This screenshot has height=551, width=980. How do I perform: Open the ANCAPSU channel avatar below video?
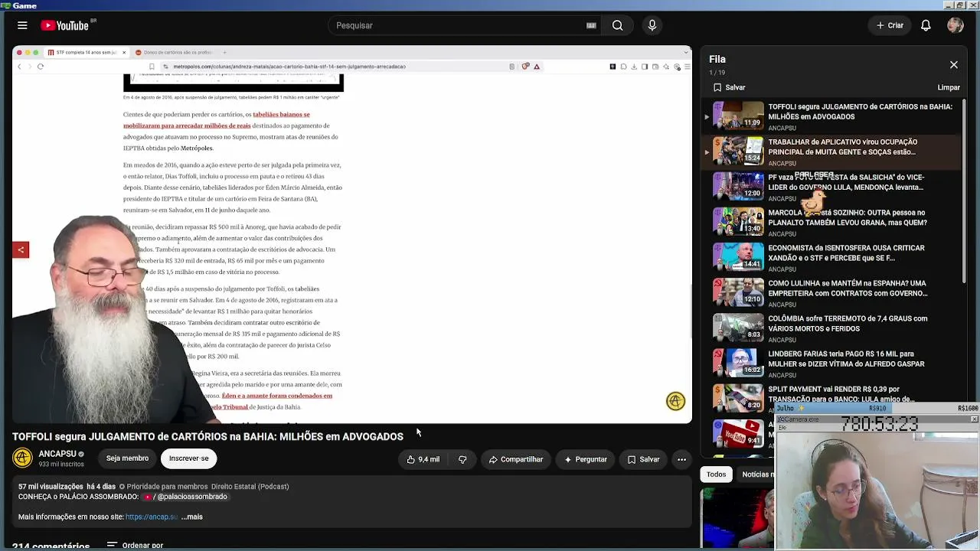tap(22, 458)
